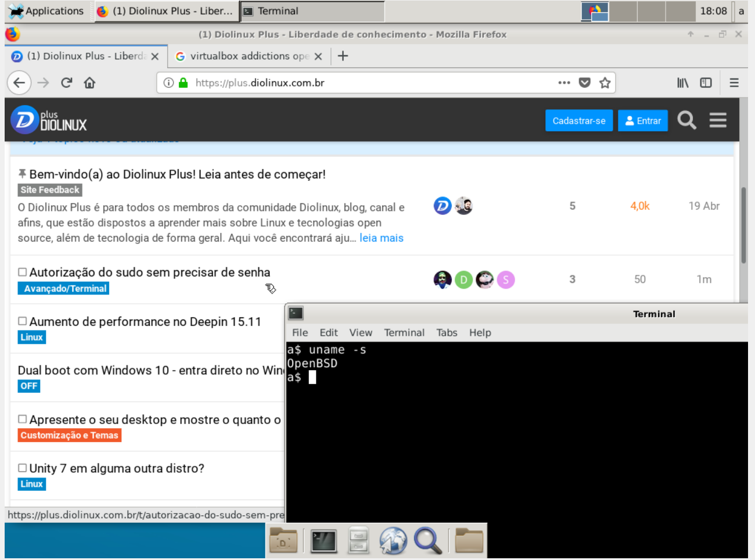
Task: Open the Terminal View menu
Action: click(361, 333)
